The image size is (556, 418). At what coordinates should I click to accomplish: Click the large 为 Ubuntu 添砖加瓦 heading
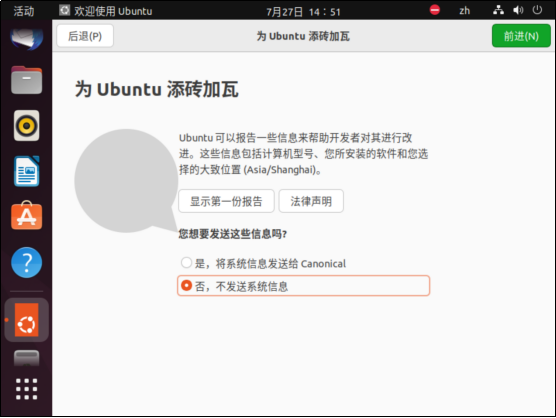click(157, 89)
